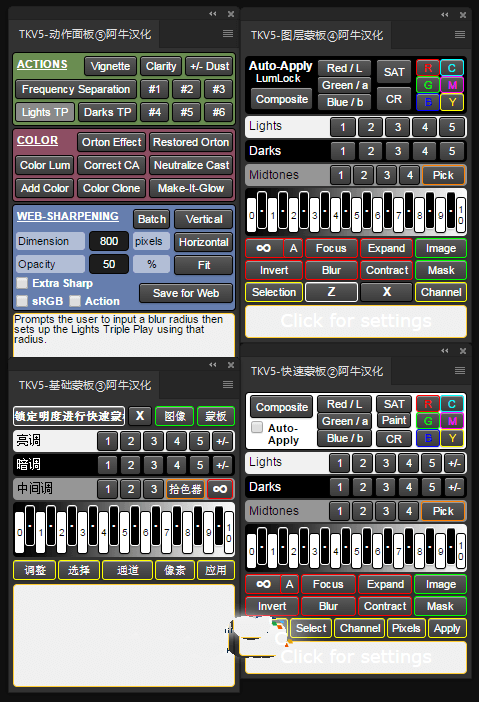Screen dimensions: 479x702
Task: Select Lights 3 in the layer mask panel
Action: (398, 127)
